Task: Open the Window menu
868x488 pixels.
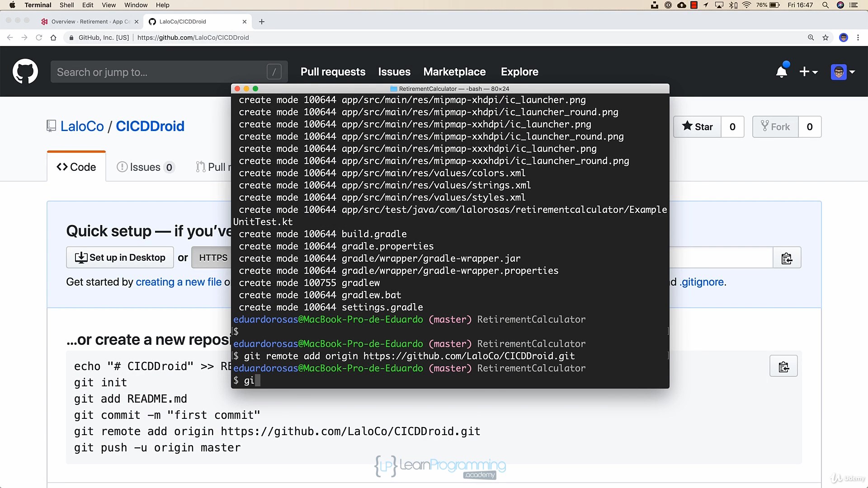Action: pyautogui.click(x=136, y=5)
